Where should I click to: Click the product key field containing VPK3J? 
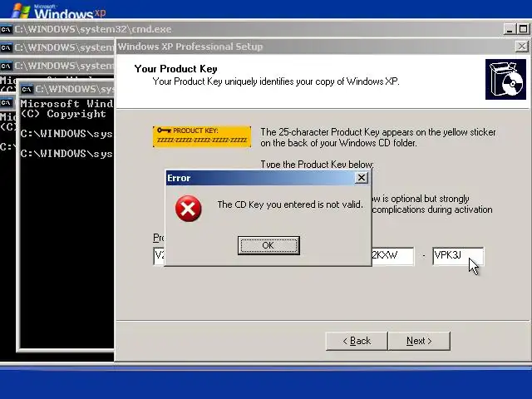click(458, 256)
